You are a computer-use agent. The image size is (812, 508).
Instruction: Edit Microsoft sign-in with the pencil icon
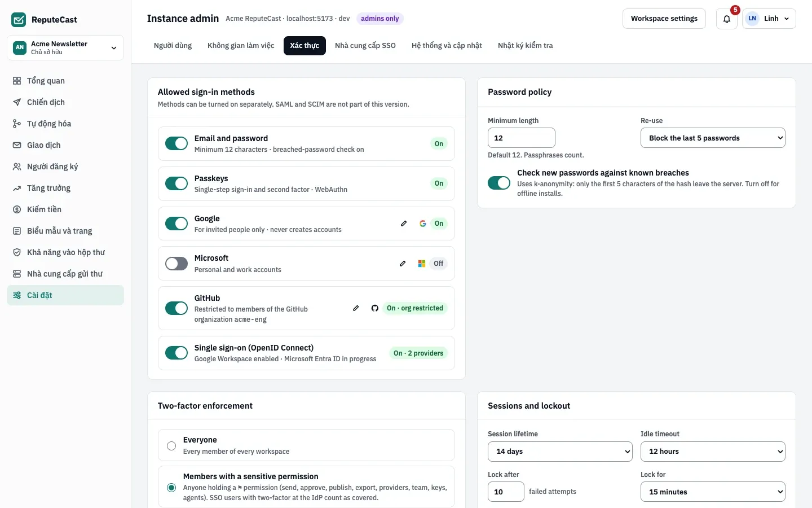coord(403,264)
